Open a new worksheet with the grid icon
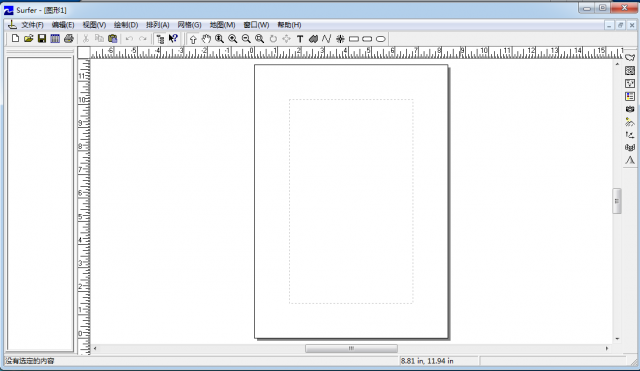Screen dimensions: 640x371 [x=55, y=39]
